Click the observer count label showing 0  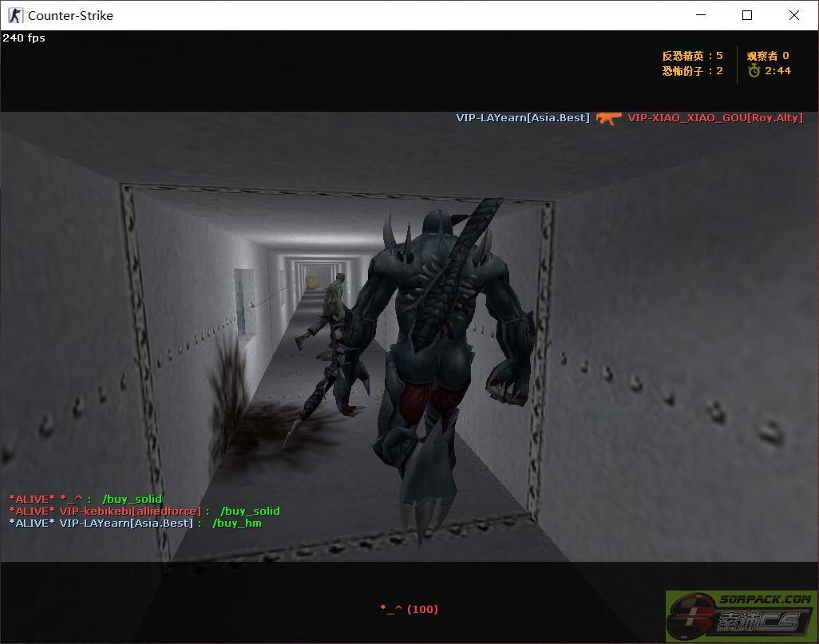click(767, 56)
